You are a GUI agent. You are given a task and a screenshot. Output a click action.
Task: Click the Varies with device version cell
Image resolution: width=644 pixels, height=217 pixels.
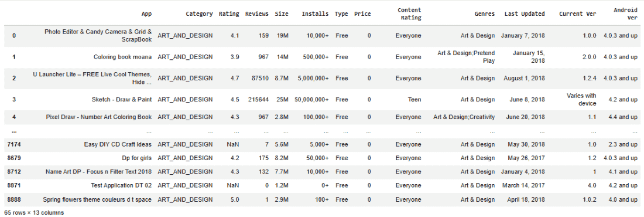tap(581, 99)
